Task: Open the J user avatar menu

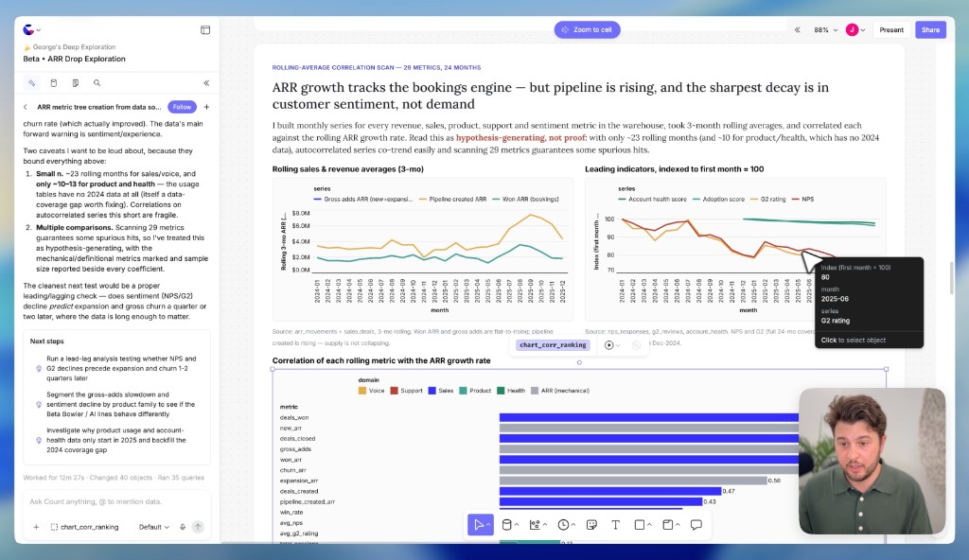Action: tap(855, 29)
